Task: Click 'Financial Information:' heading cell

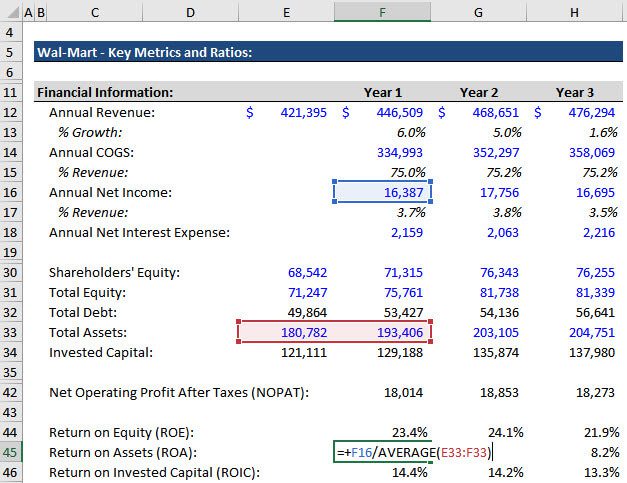Action: tap(105, 92)
